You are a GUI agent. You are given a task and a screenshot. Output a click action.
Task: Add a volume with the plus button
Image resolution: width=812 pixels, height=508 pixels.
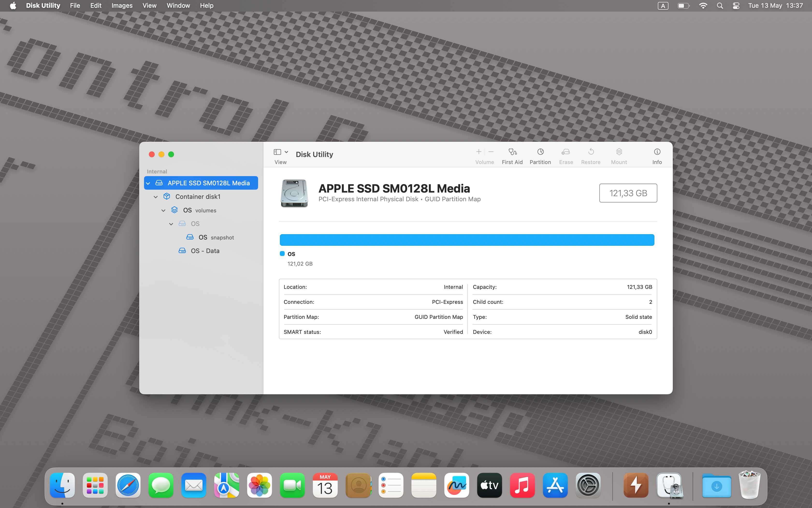click(x=479, y=152)
